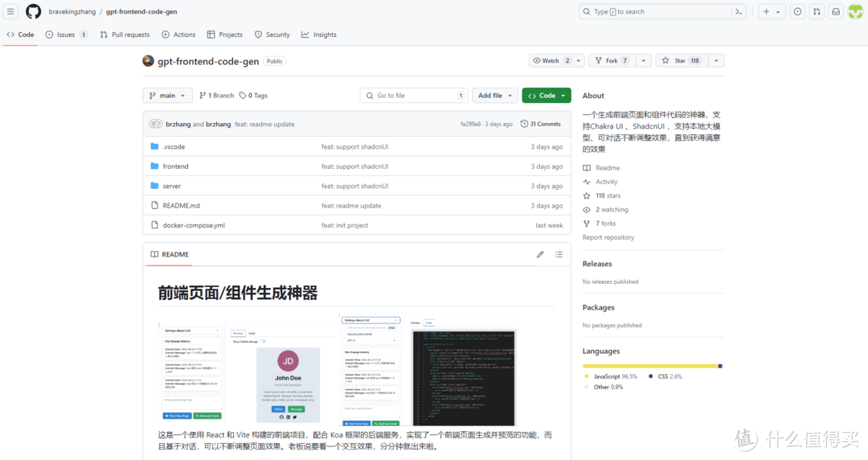Open the Actions tab

(178, 35)
